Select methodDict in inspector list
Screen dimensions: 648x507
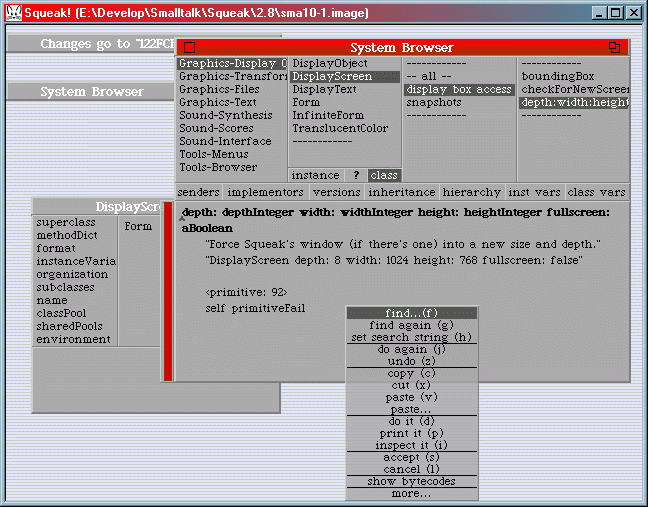[75, 235]
